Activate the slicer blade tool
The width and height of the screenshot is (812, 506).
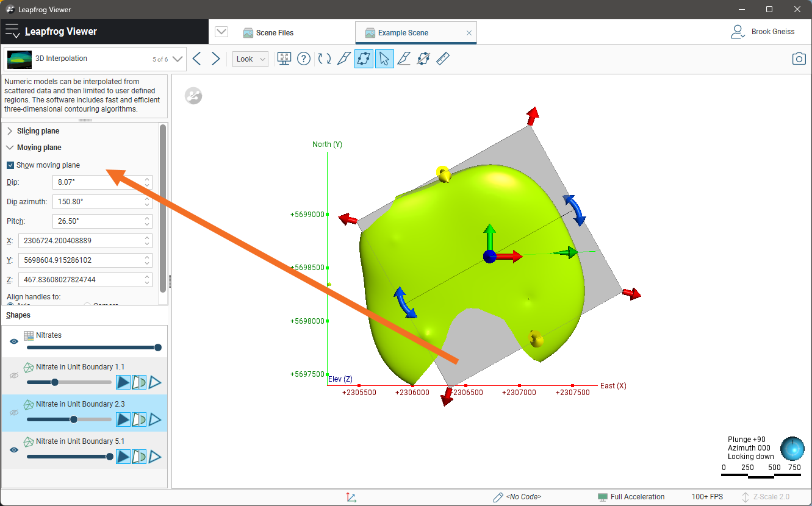[343, 59]
